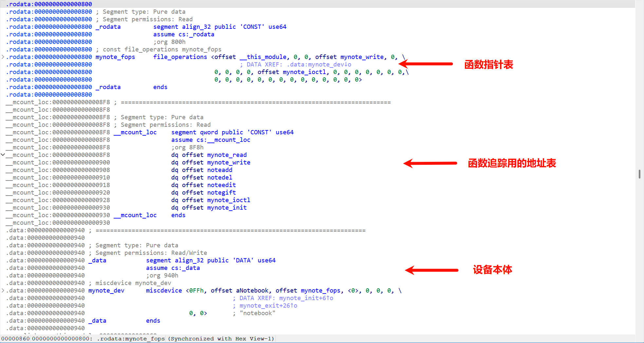644x343 pixels.
Task: Follow the mynote_exit+26 data xref
Action: [268, 306]
